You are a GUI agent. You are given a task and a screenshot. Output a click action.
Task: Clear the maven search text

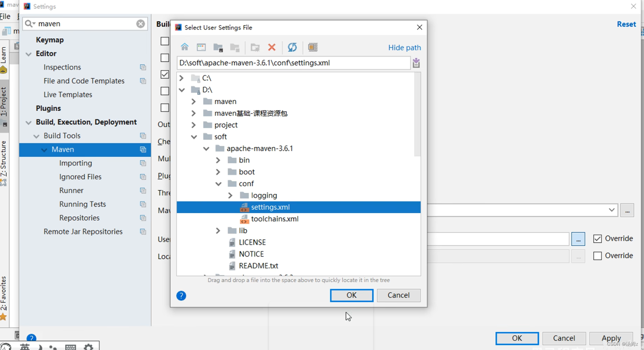[140, 24]
